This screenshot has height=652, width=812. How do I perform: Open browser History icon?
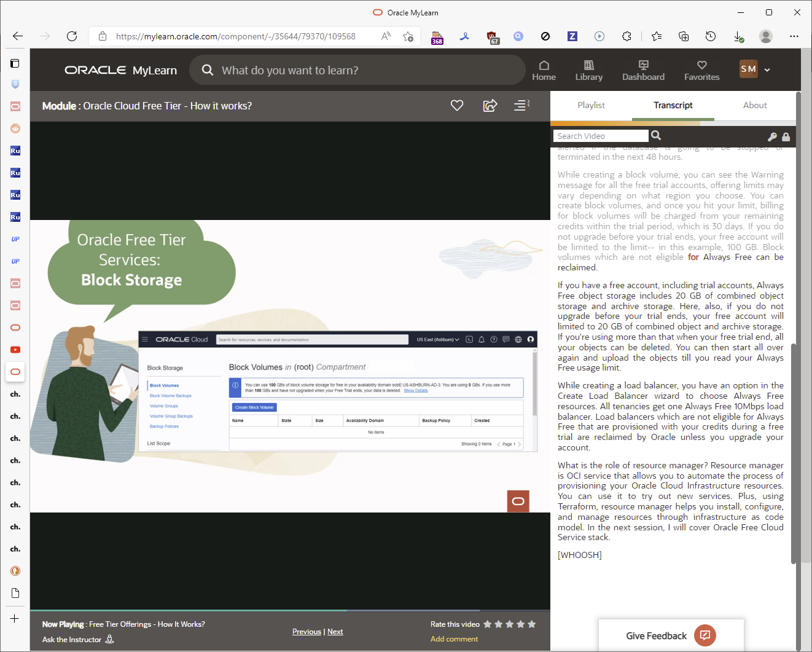(711, 36)
